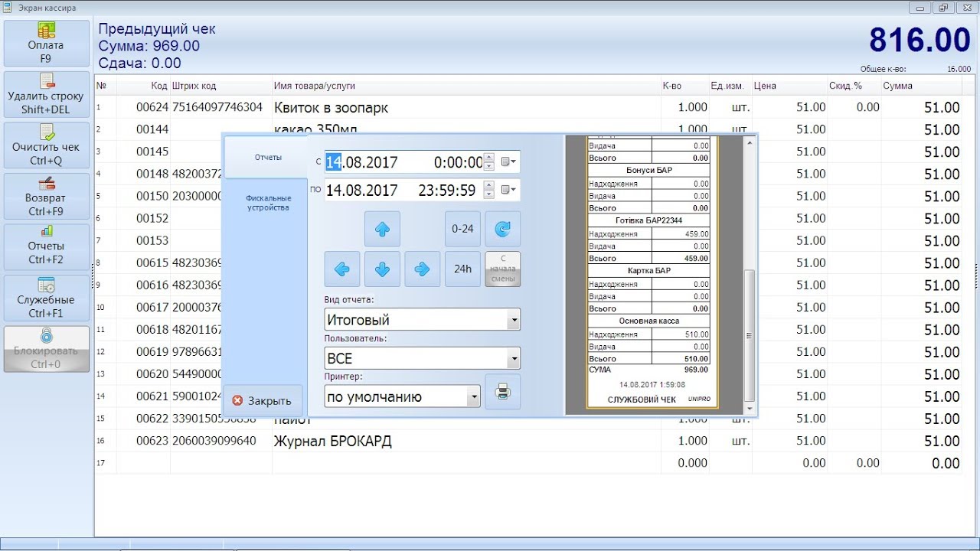Screen dimensions: 980x551
Task: Click the Сумма column header
Action: click(x=922, y=86)
